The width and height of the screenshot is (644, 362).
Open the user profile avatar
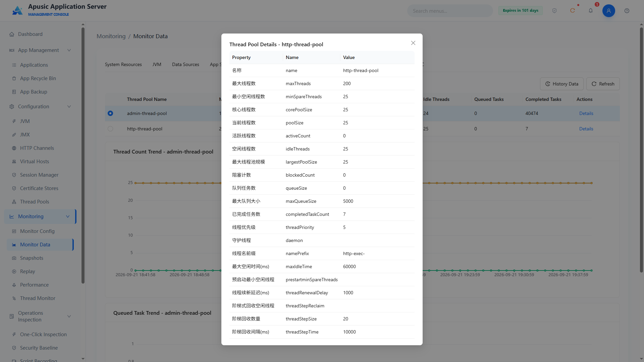click(x=609, y=11)
